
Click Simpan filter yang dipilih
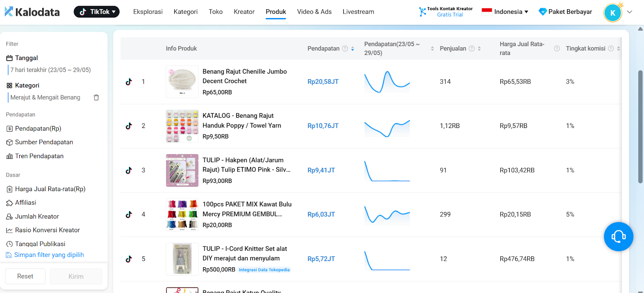45,255
